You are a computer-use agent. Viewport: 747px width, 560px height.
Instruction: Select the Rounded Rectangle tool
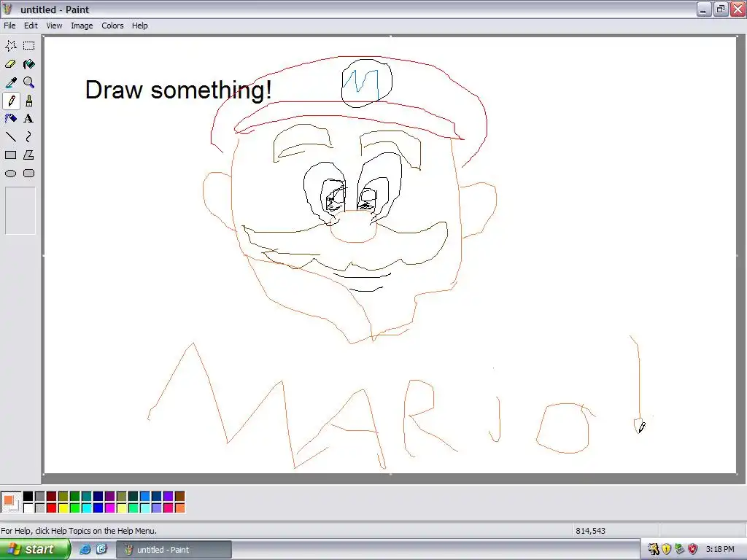pos(29,174)
